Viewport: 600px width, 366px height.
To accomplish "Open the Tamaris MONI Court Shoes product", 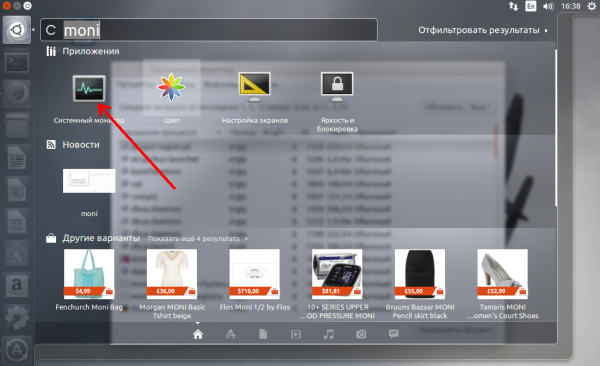I will (x=502, y=274).
